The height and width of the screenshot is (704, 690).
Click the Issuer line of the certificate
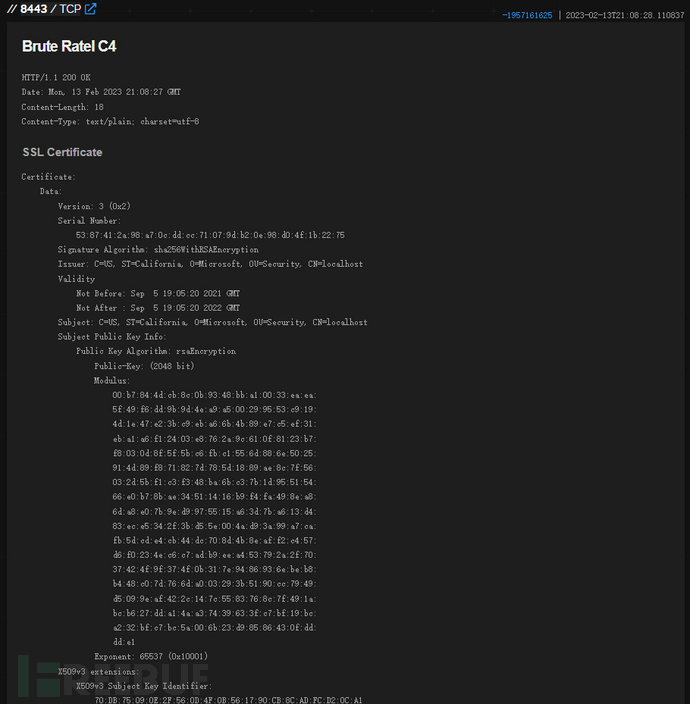(210, 264)
